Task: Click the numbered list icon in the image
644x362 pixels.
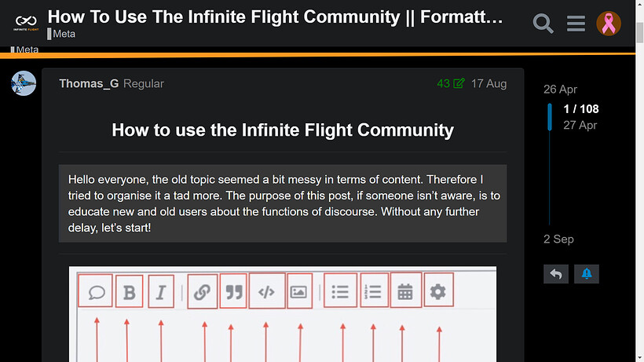Action: (x=374, y=291)
